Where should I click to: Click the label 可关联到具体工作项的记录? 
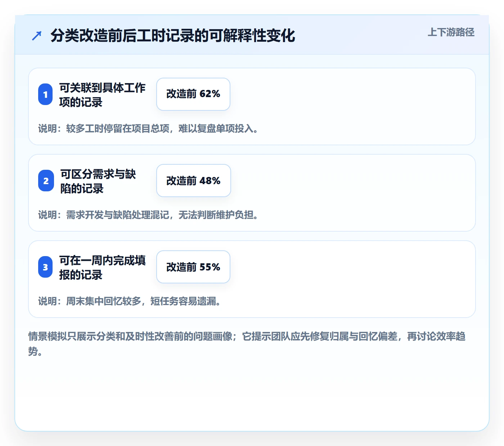(x=102, y=95)
